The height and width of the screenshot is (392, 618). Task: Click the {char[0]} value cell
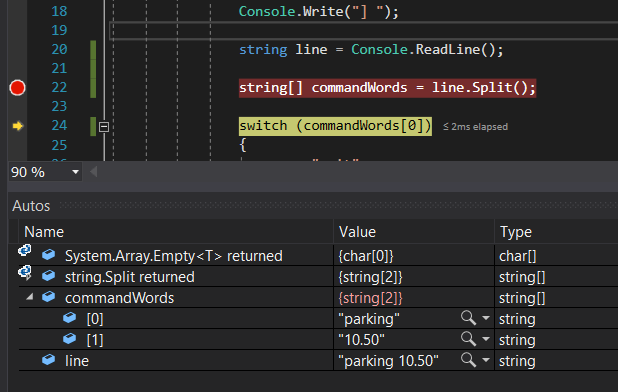pos(414,256)
